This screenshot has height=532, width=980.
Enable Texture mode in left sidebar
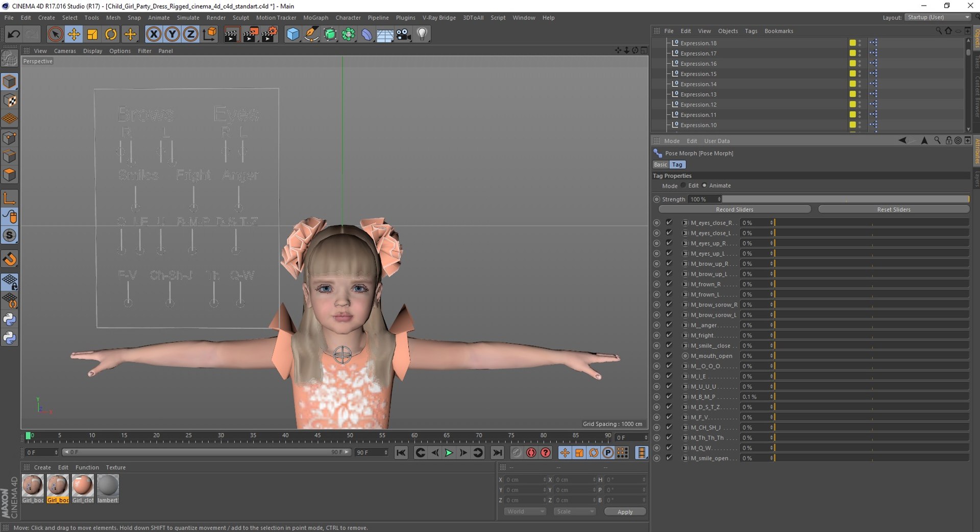click(10, 100)
